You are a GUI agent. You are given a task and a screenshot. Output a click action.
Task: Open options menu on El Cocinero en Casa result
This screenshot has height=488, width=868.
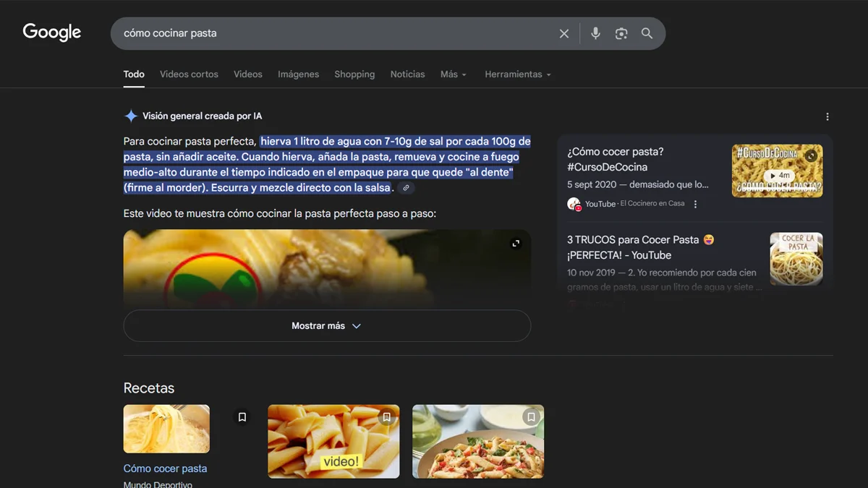click(695, 204)
